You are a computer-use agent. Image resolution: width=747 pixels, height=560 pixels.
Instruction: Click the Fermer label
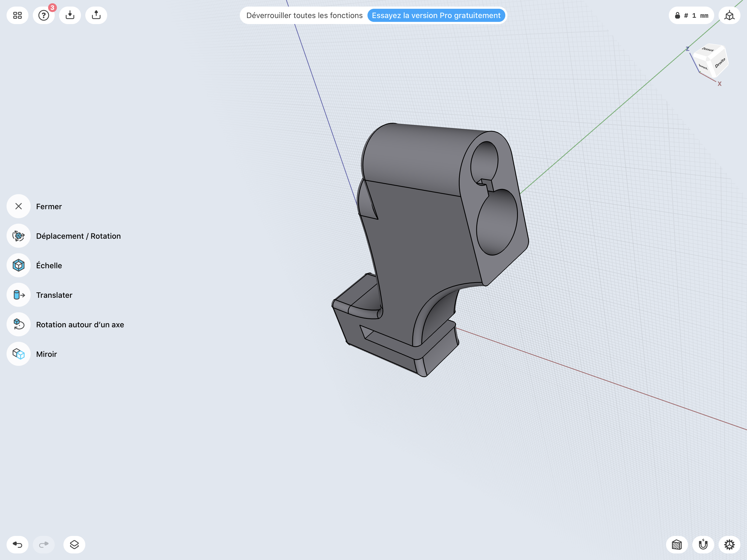pos(49,206)
